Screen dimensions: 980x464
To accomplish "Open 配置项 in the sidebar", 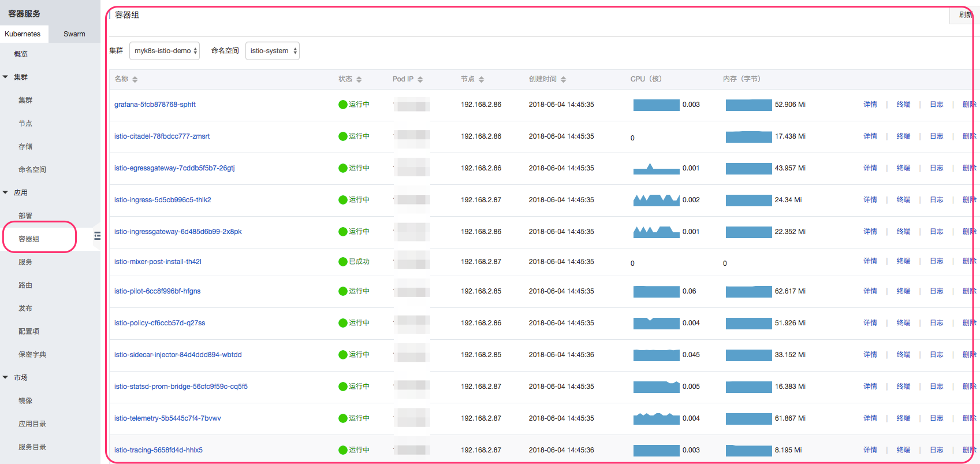I will (29, 331).
